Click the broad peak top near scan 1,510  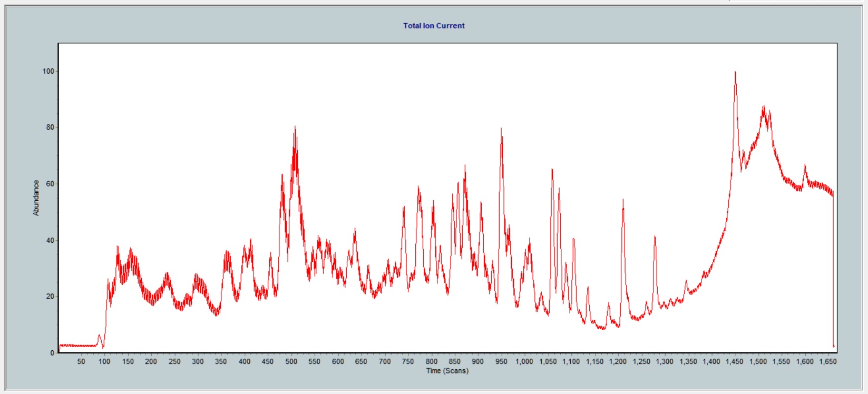coord(763,107)
